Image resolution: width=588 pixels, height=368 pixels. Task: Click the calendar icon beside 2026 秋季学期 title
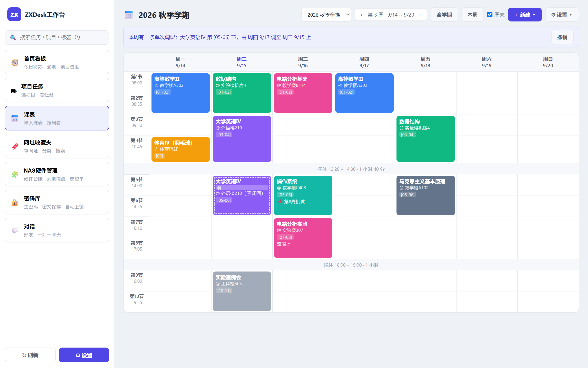(129, 15)
